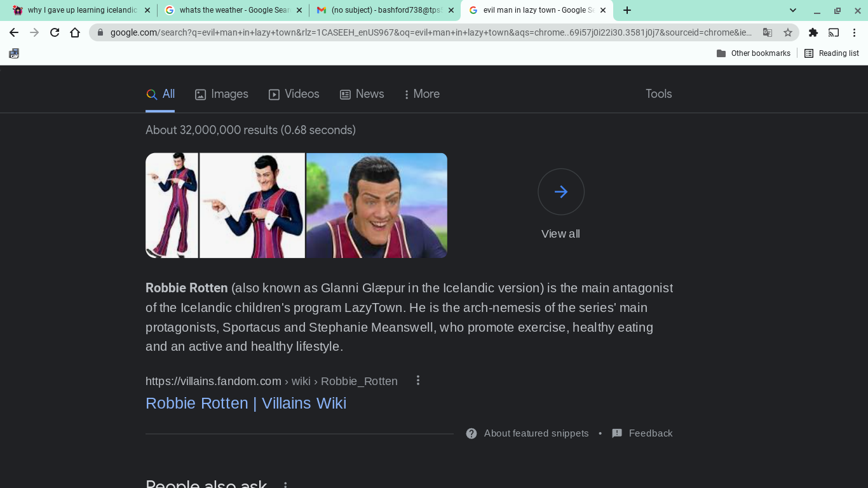
Task: Open the pointing Robbie Rotten middle image
Action: pos(252,205)
